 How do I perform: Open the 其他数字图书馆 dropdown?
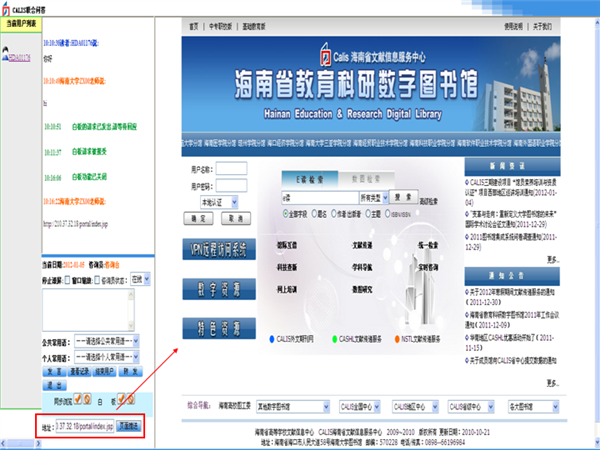tap(293, 406)
